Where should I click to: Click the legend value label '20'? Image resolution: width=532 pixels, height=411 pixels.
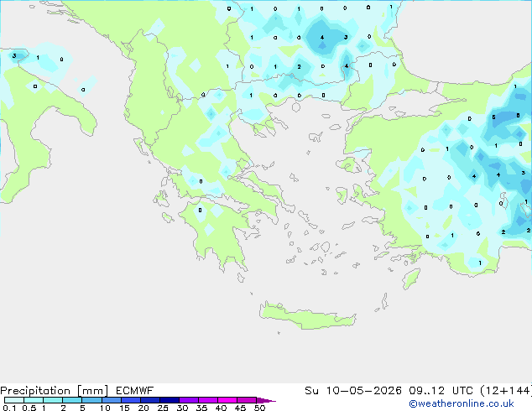[x=143, y=408]
